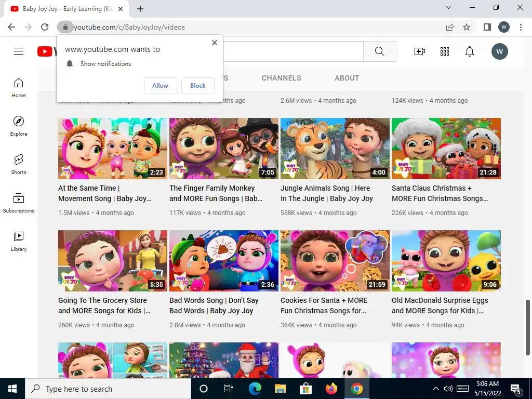Viewport: 532px width, 399px height.
Task: Close the Baby Joy Joy tab
Action: pyautogui.click(x=121, y=9)
